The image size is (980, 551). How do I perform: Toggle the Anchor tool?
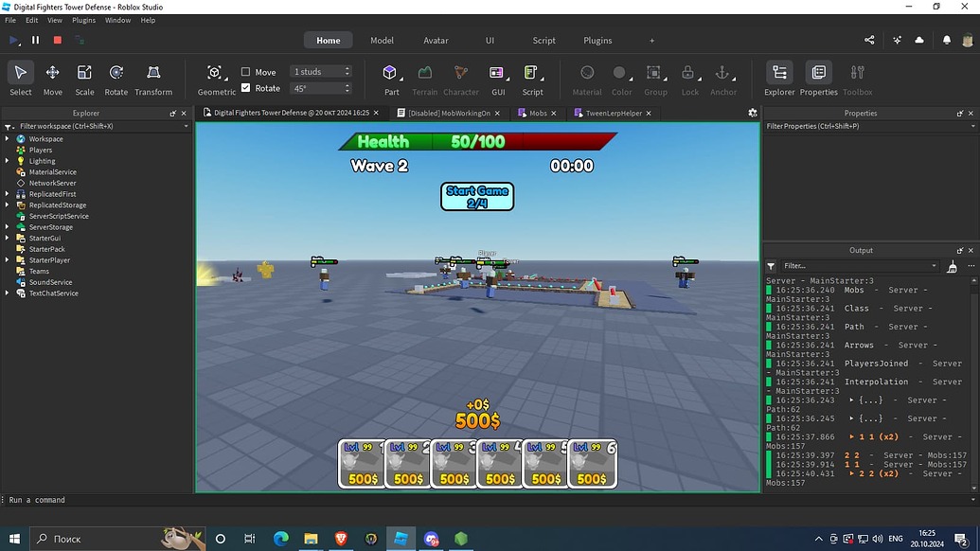pos(723,80)
